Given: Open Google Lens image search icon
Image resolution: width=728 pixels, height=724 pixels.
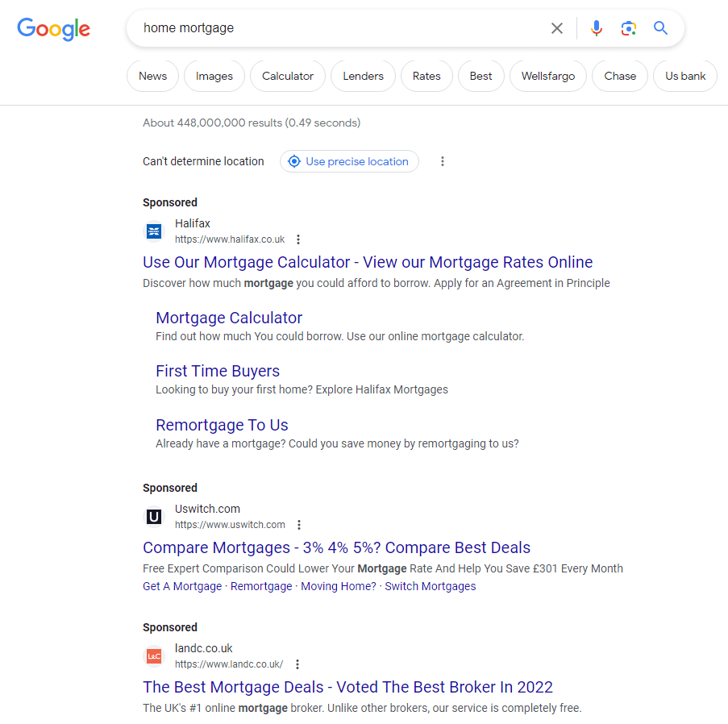Looking at the screenshot, I should pos(629,28).
